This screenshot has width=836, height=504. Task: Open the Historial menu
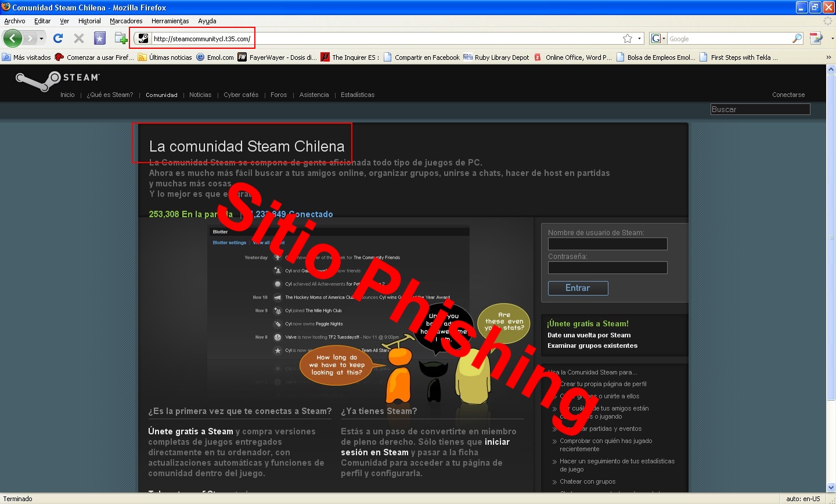(x=89, y=21)
